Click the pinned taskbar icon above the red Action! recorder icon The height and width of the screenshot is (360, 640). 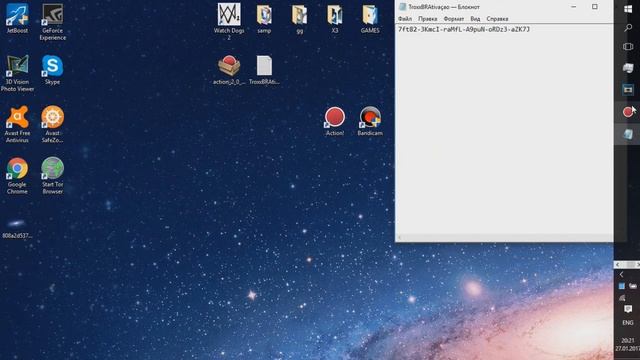628,89
